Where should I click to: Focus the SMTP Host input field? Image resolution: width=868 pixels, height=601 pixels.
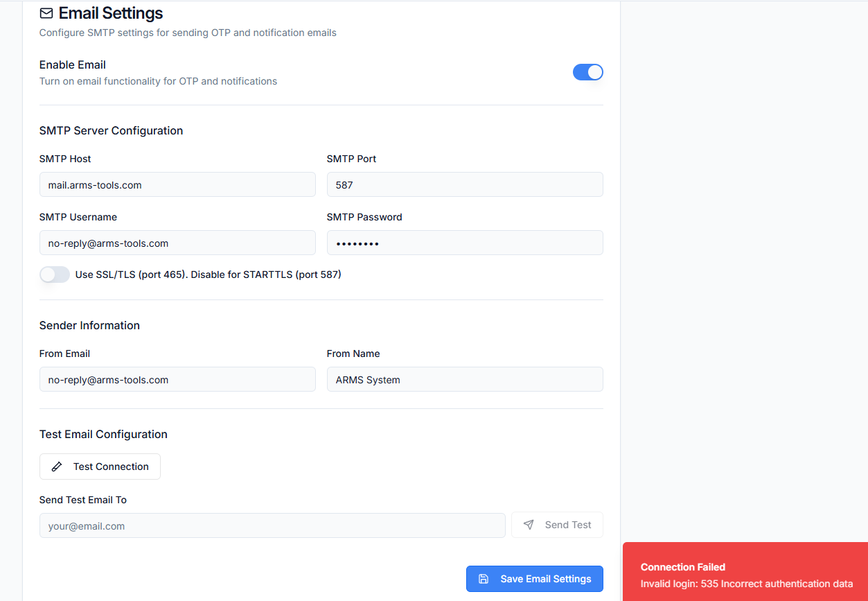[x=177, y=185]
